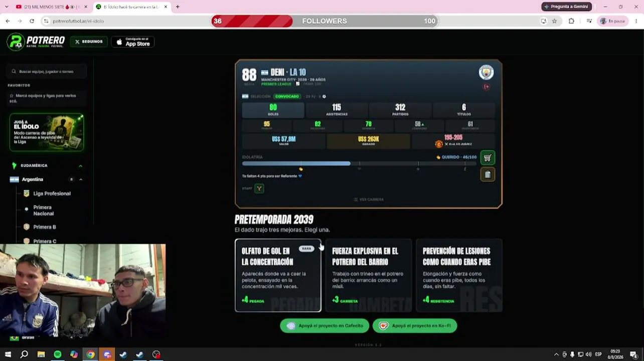Open Primera C in the sidebar
Viewport: 644px width, 361px height.
pyautogui.click(x=45, y=241)
